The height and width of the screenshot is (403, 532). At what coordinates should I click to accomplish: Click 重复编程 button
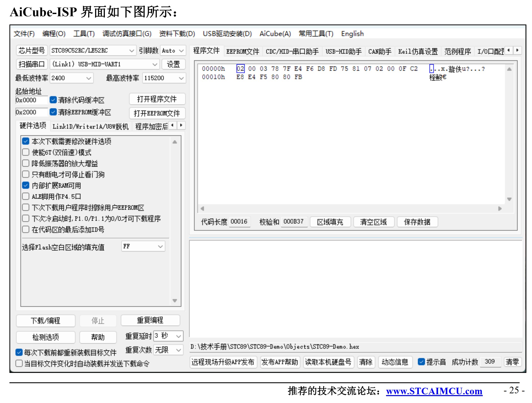(150, 320)
